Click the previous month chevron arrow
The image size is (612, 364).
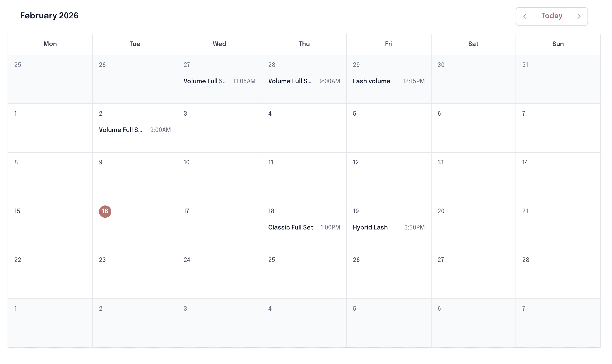pos(525,16)
